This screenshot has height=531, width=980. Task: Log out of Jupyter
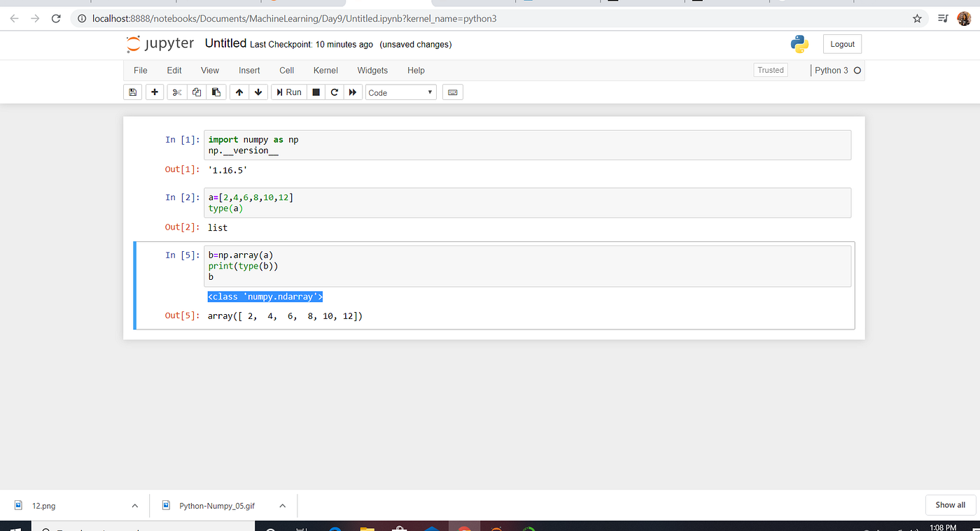point(842,43)
